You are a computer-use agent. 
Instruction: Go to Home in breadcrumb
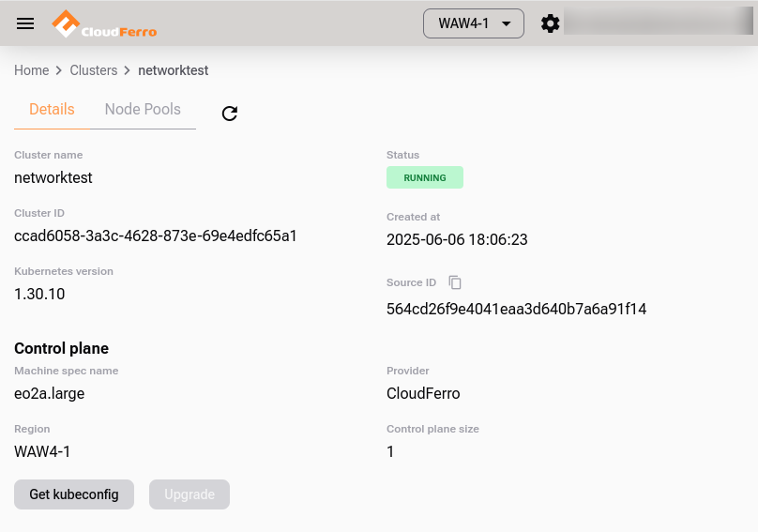[31, 70]
